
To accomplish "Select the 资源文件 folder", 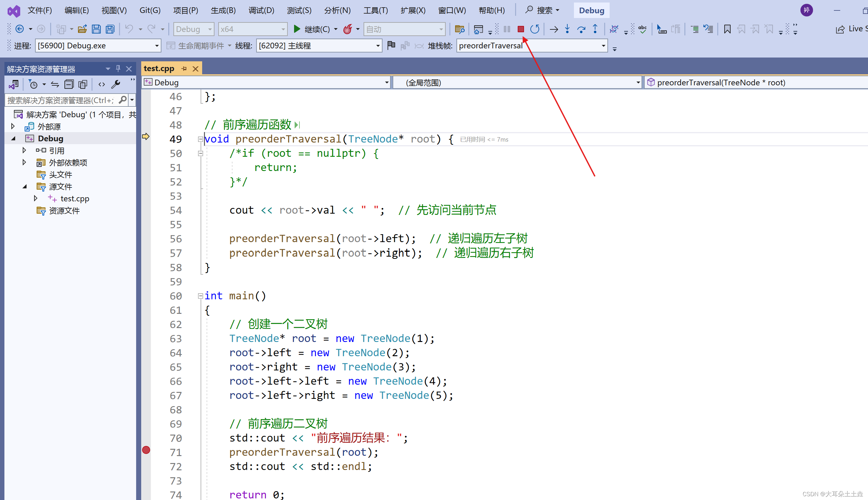I will click(x=64, y=210).
